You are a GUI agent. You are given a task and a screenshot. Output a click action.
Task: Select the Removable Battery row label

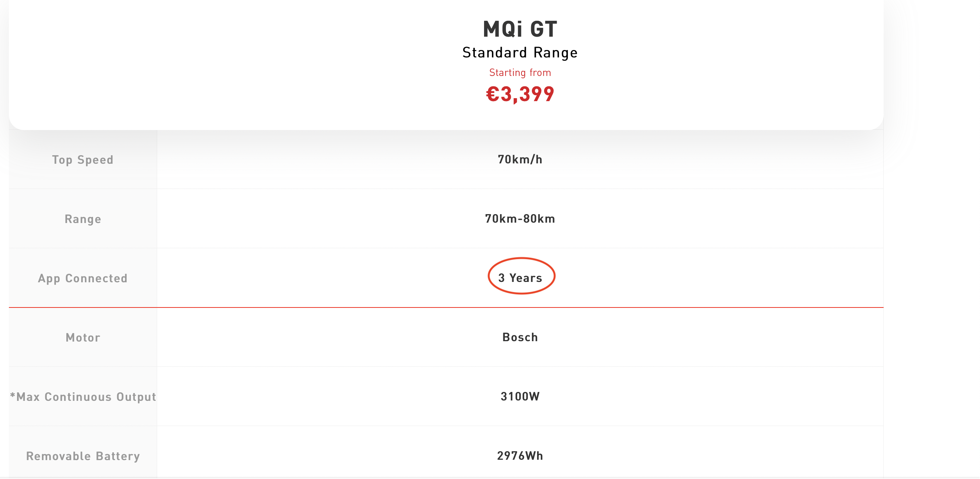pos(83,456)
